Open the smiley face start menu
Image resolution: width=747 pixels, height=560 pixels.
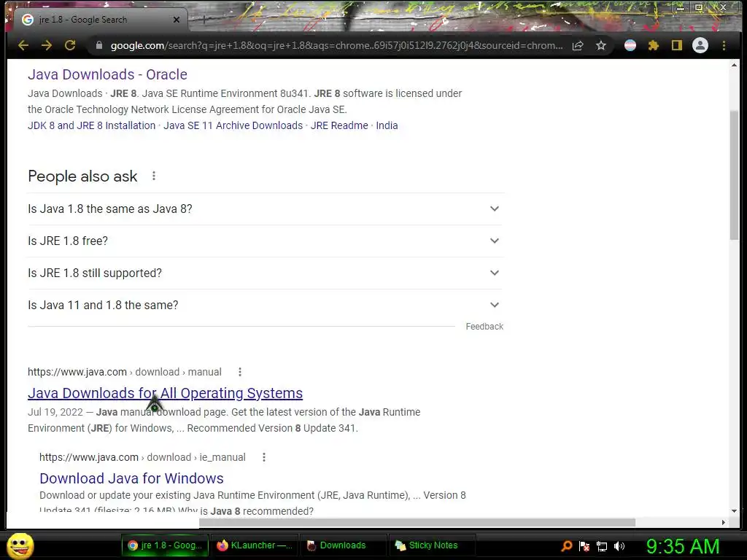pos(20,545)
